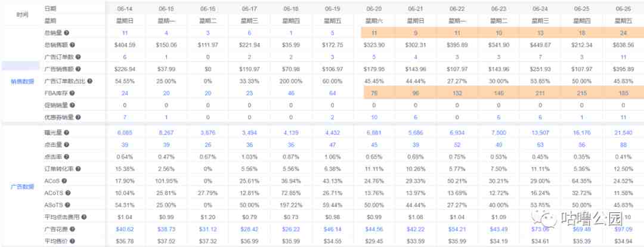Click the 点击率 value 1.03%
This screenshot has height=247, width=644.
[249, 156]
